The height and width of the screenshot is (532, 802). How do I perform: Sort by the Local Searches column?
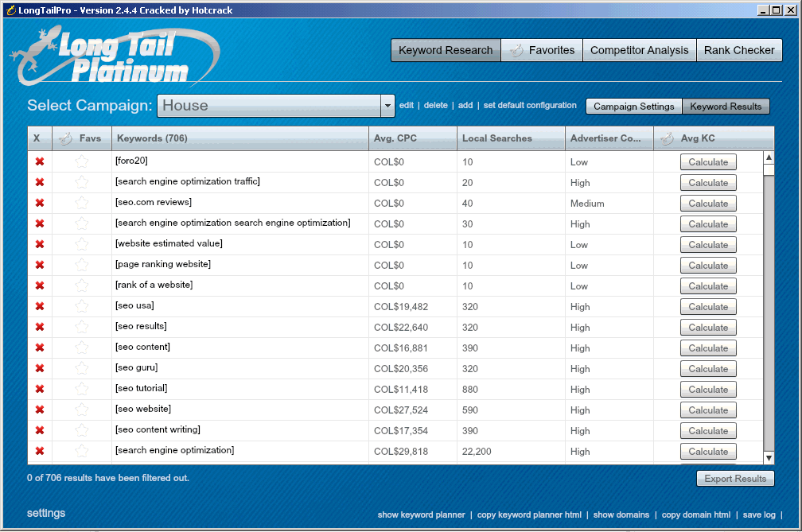click(511, 138)
